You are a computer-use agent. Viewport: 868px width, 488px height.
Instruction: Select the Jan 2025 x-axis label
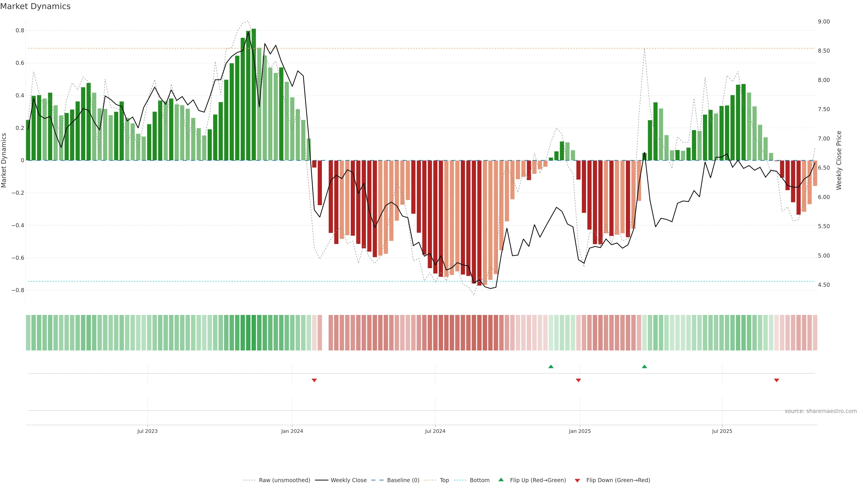580,432
